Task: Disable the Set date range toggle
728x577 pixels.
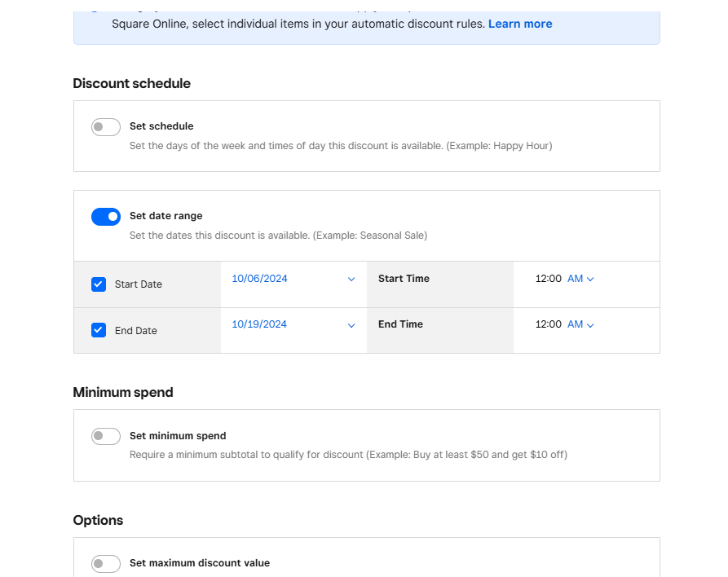Action: (106, 216)
